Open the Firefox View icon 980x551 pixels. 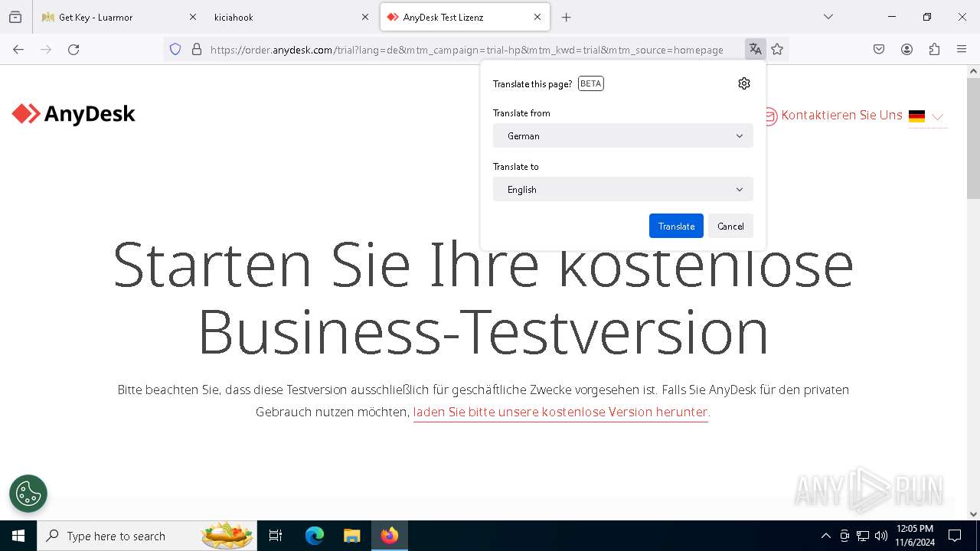pyautogui.click(x=15, y=17)
